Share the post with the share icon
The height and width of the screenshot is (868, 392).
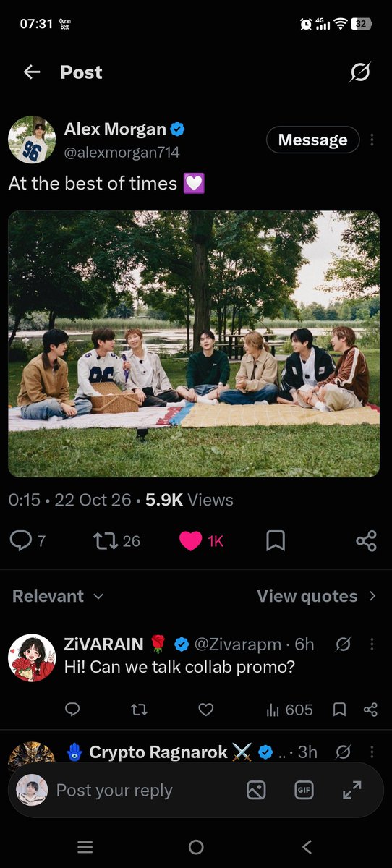pos(367,540)
